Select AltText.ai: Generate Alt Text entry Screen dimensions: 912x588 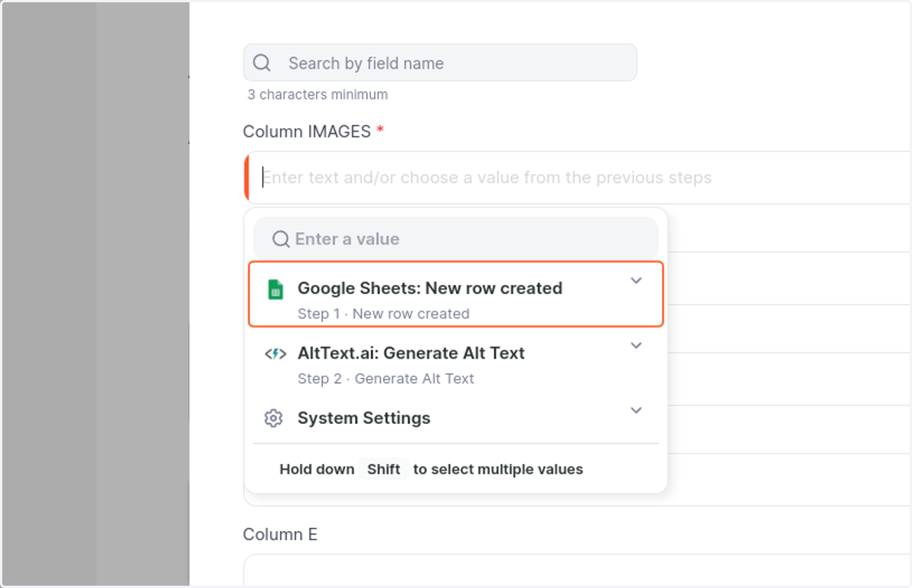pyautogui.click(x=456, y=365)
